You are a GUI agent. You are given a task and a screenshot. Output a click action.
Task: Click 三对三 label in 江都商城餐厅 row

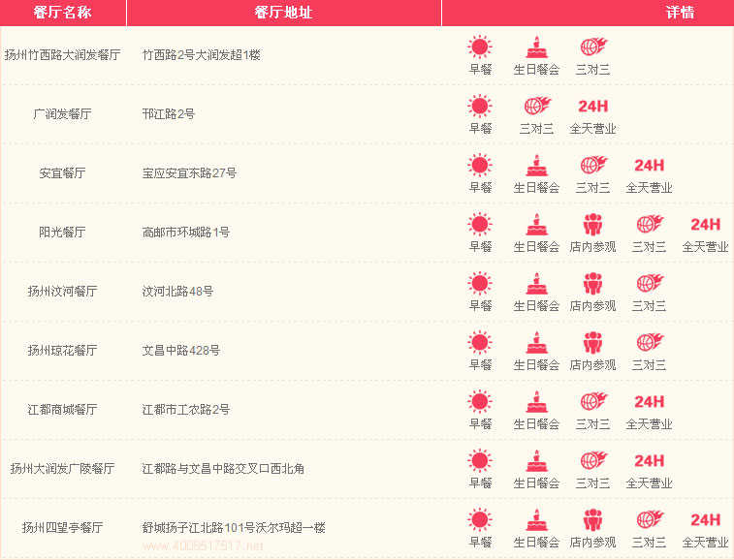(x=593, y=423)
